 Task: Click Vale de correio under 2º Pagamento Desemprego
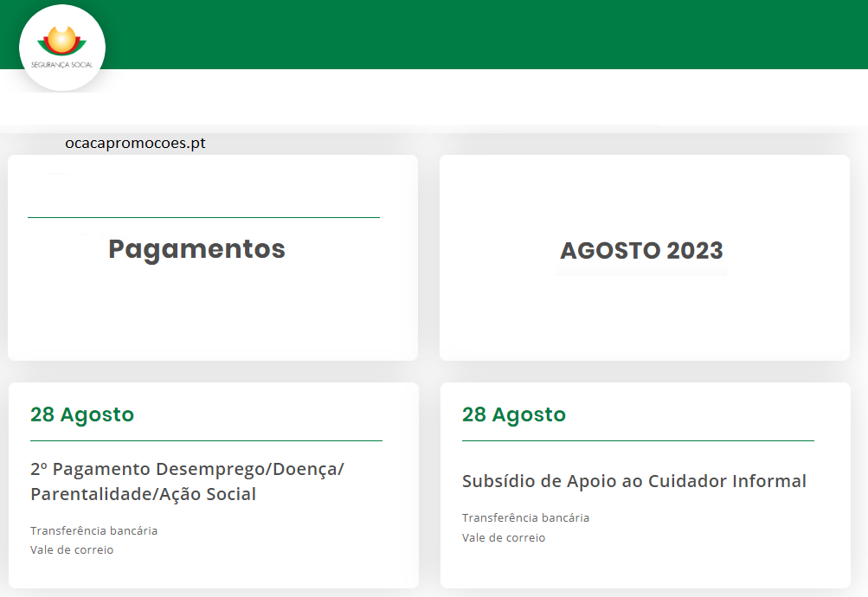pos(72,550)
